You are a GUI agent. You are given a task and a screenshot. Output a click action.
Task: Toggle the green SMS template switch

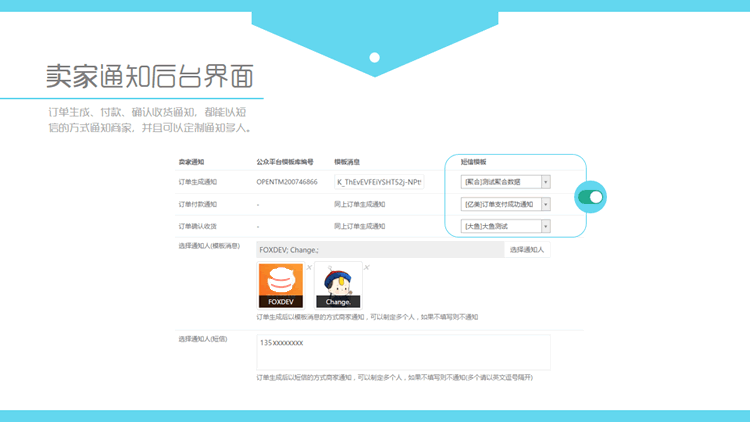(591, 197)
